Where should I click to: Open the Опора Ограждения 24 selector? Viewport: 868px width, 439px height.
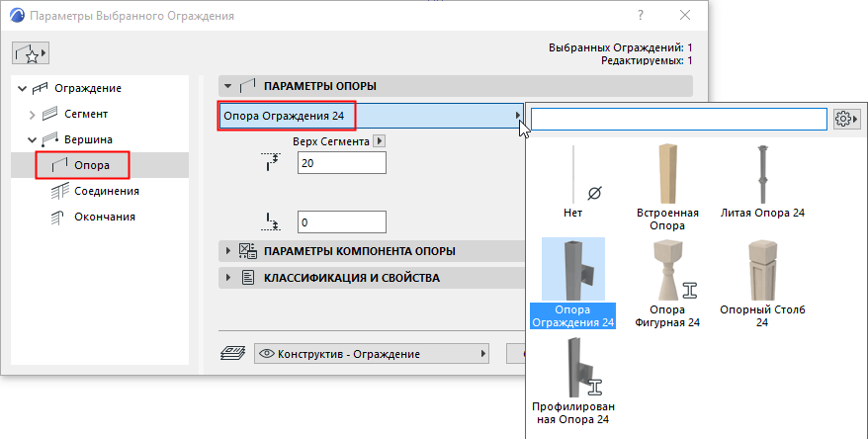click(x=371, y=116)
